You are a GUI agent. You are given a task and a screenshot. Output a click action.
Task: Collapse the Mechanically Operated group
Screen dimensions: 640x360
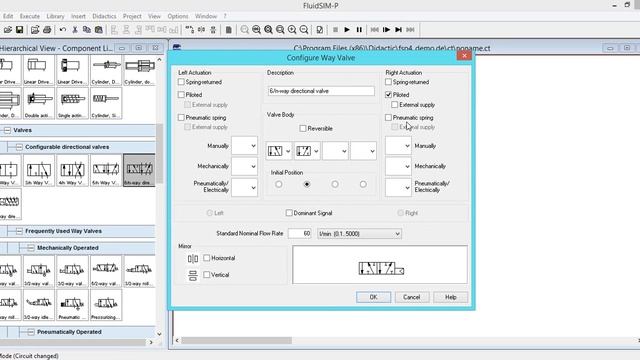(x=31, y=248)
